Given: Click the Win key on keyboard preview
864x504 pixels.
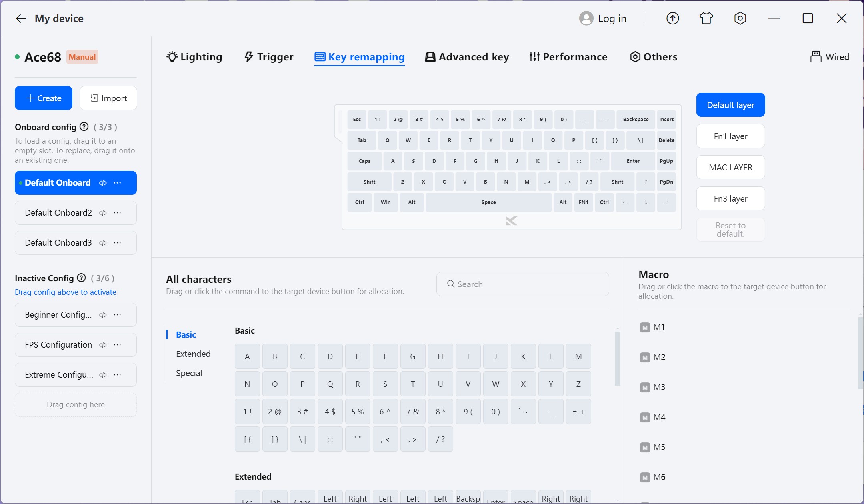Looking at the screenshot, I should 386,202.
